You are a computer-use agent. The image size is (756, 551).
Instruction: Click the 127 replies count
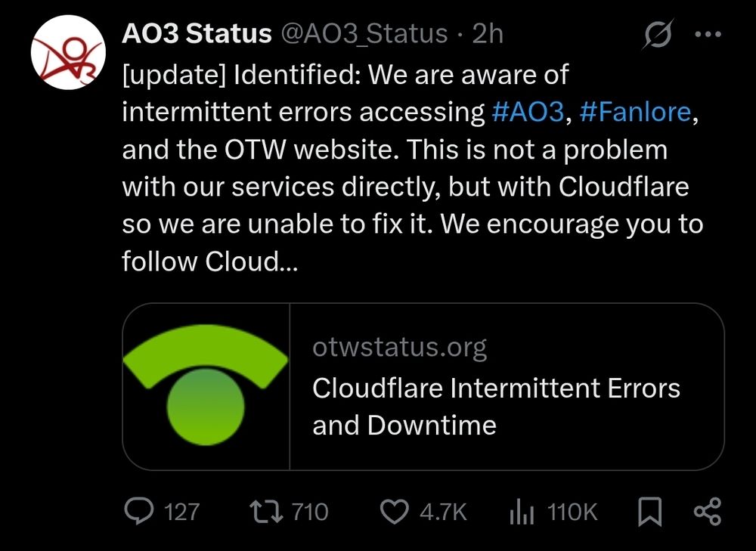(x=181, y=512)
